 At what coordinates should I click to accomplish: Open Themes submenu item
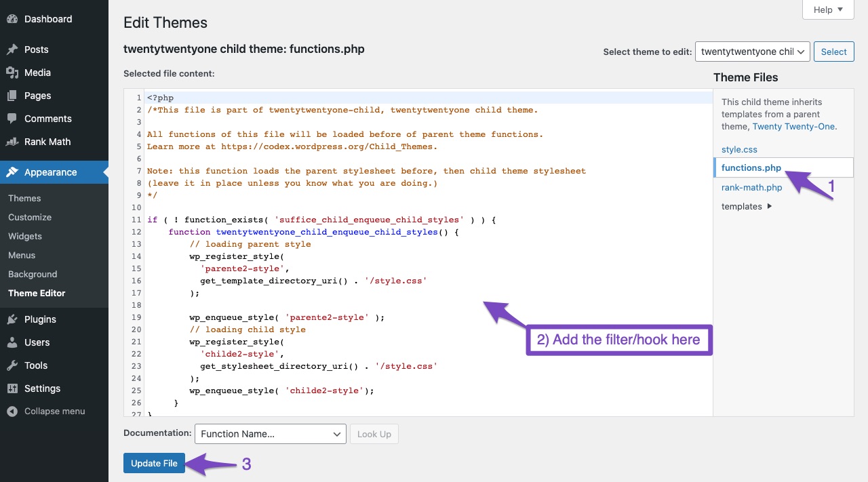(24, 198)
